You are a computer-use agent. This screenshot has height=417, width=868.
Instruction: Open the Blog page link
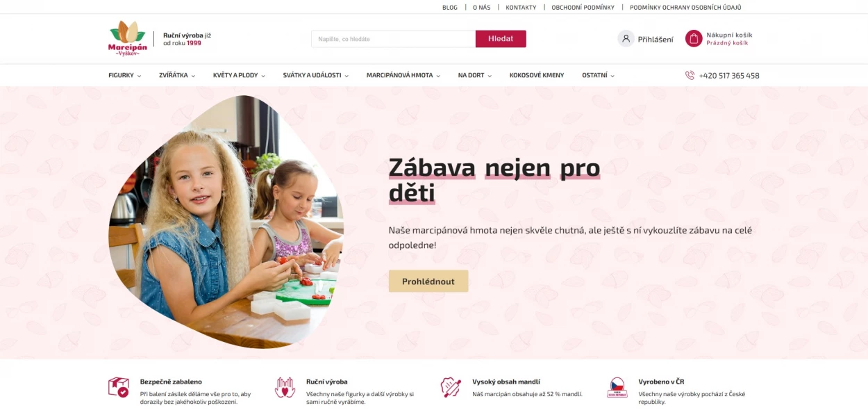450,8
